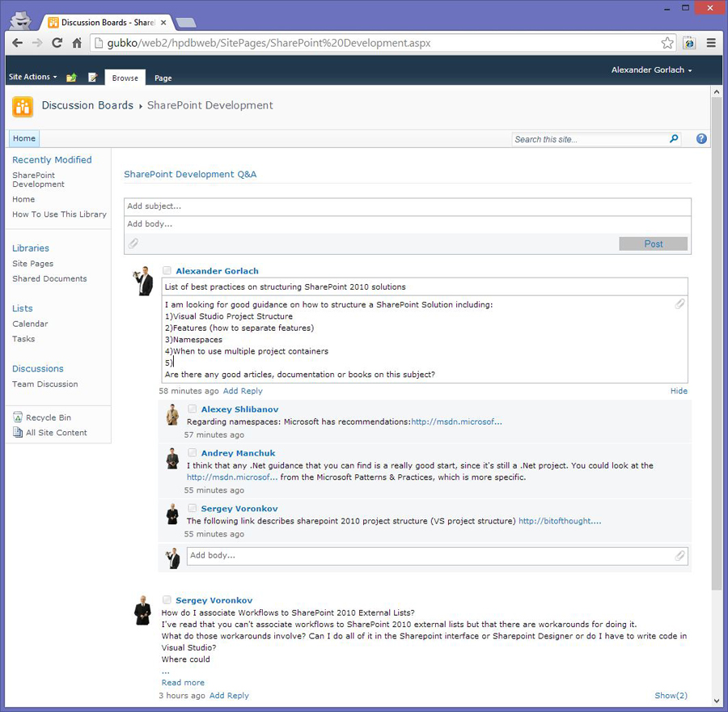The width and height of the screenshot is (728, 712).
Task: Click the Navigate Up folder icon
Action: (x=71, y=78)
